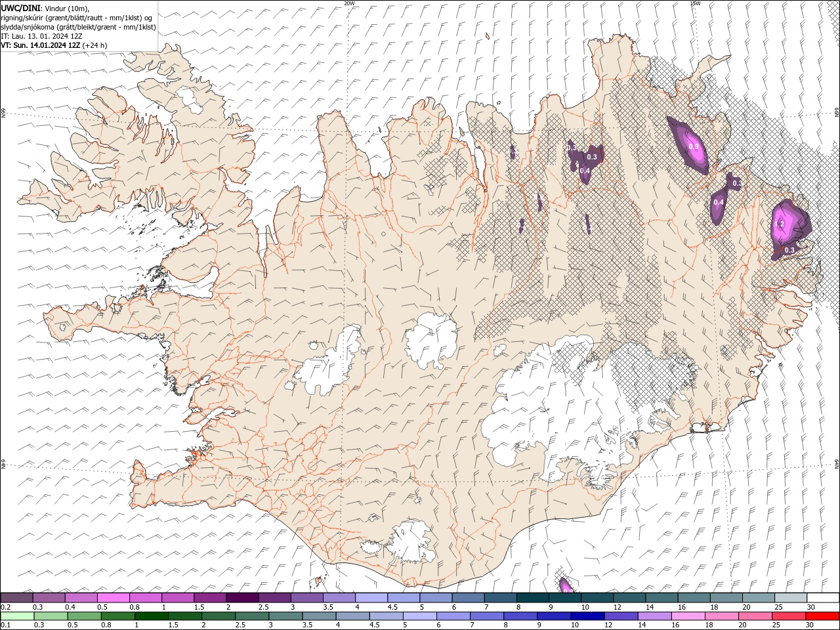Pick the darkest purple swatch starting at 2

click(242, 598)
